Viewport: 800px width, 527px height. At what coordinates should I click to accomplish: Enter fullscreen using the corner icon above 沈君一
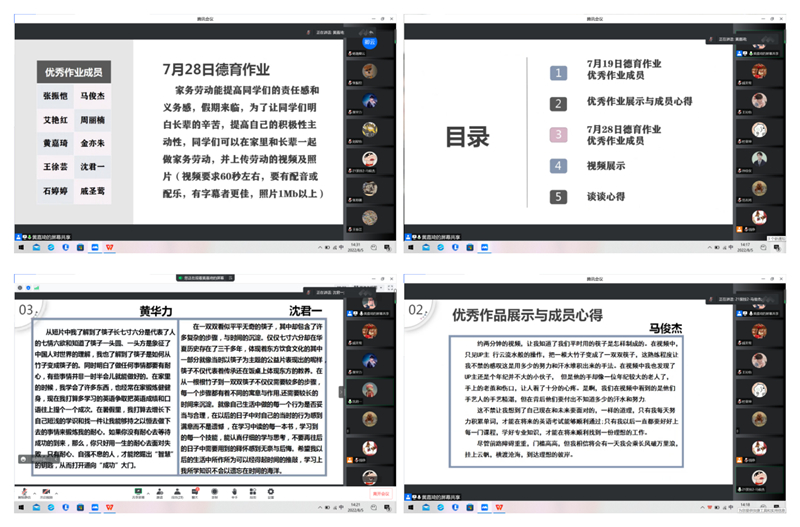click(390, 288)
